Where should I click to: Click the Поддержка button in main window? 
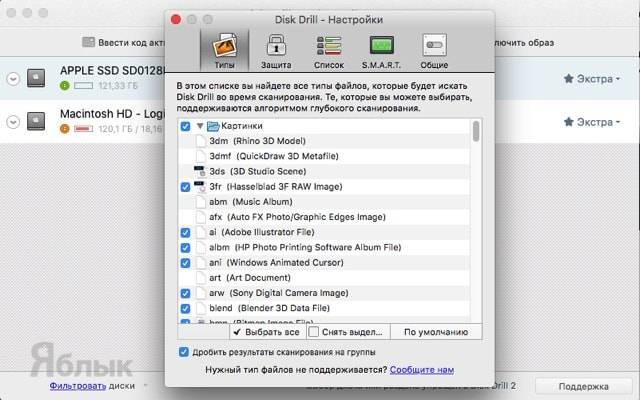[583, 386]
